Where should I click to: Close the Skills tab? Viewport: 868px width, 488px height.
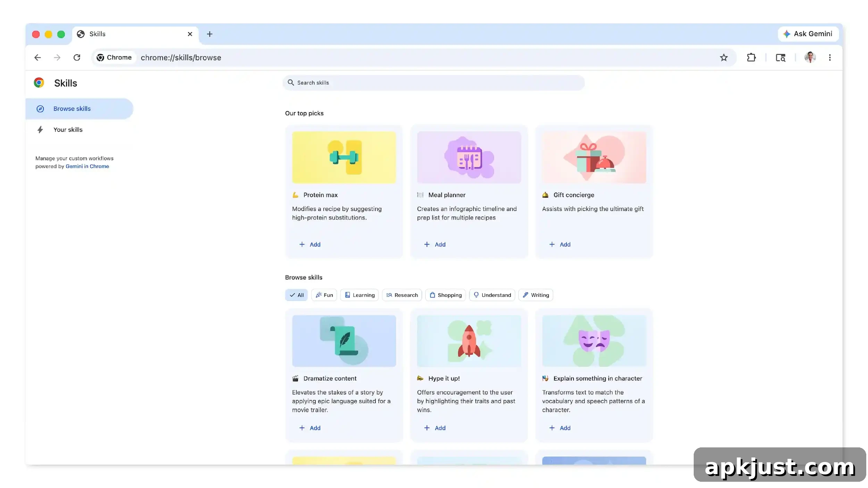(x=190, y=34)
